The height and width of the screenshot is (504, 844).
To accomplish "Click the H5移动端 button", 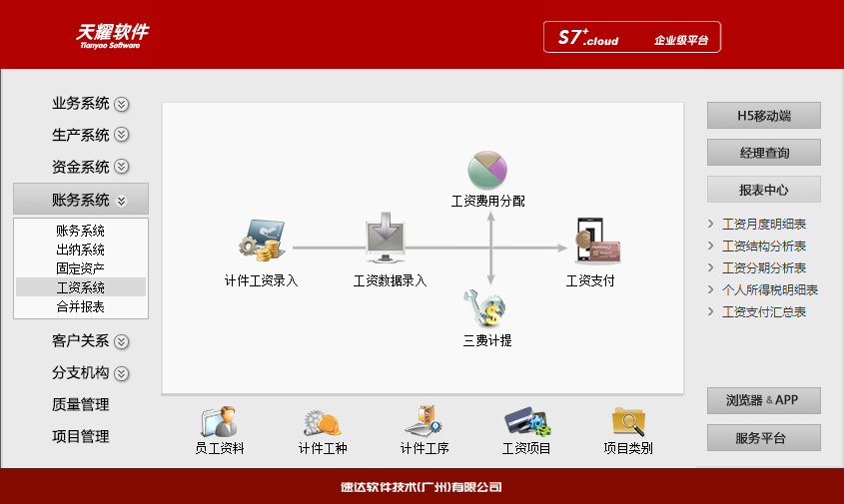I will pyautogui.click(x=764, y=116).
